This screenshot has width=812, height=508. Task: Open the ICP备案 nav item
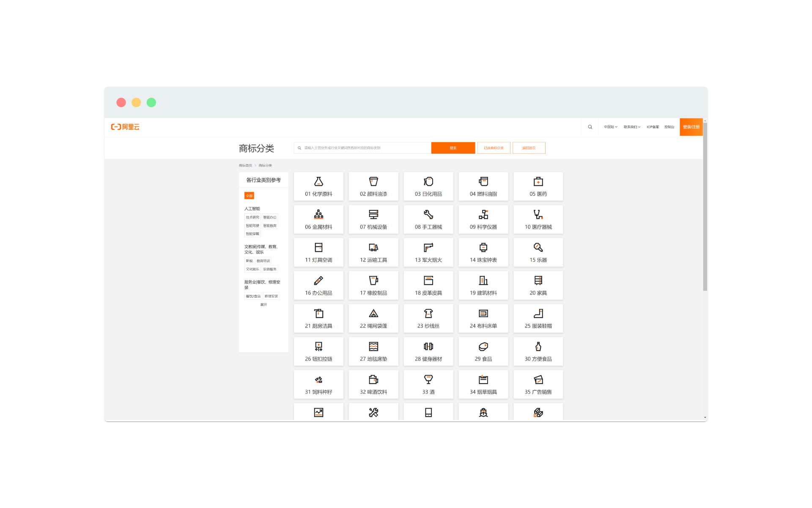pos(653,127)
